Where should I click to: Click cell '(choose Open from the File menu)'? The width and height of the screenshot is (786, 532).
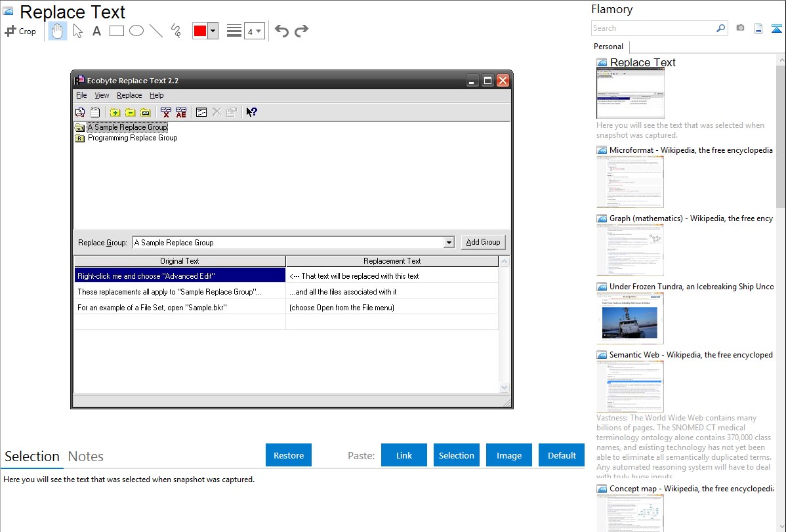coord(392,308)
